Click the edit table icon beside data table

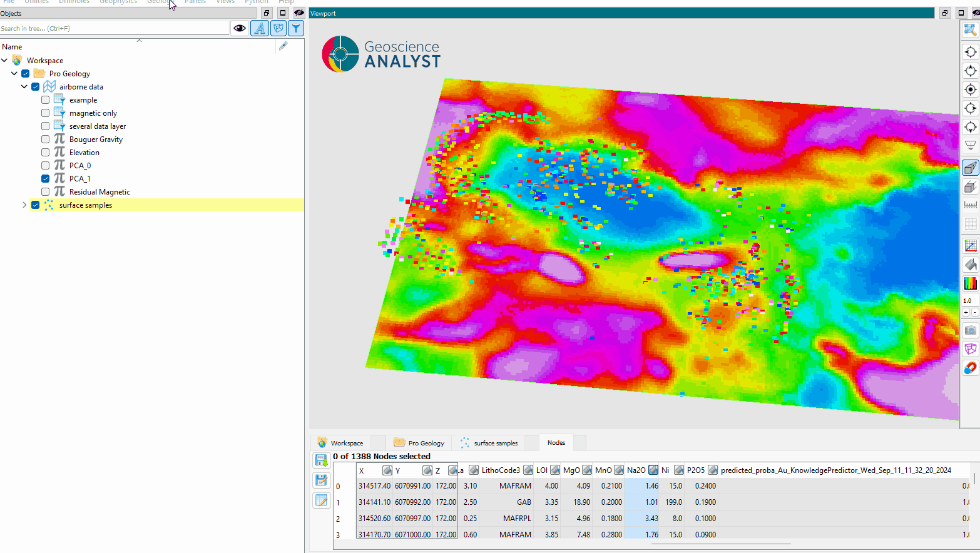[x=321, y=500]
